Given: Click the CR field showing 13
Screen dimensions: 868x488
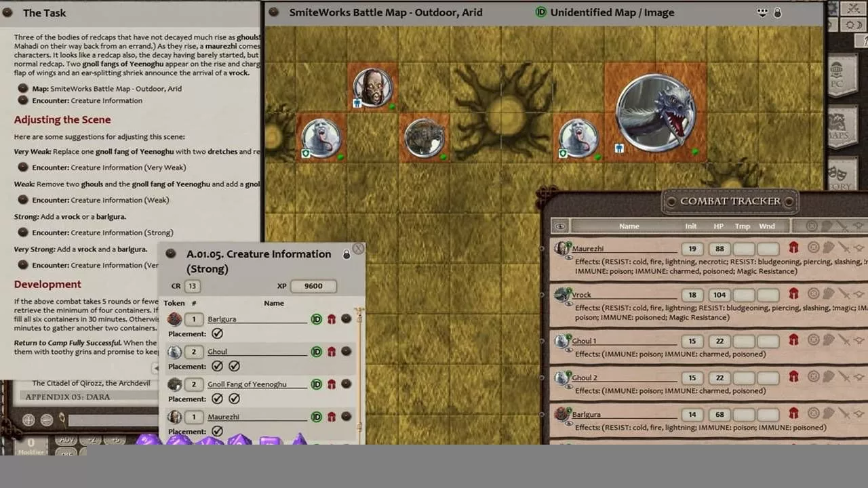Looking at the screenshot, I should click(192, 286).
